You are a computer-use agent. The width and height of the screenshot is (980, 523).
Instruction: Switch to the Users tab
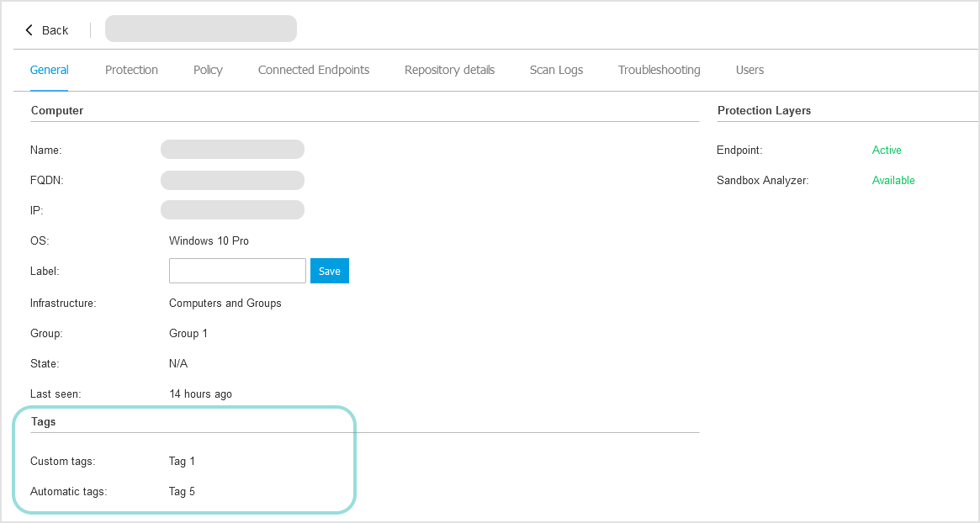(x=750, y=70)
